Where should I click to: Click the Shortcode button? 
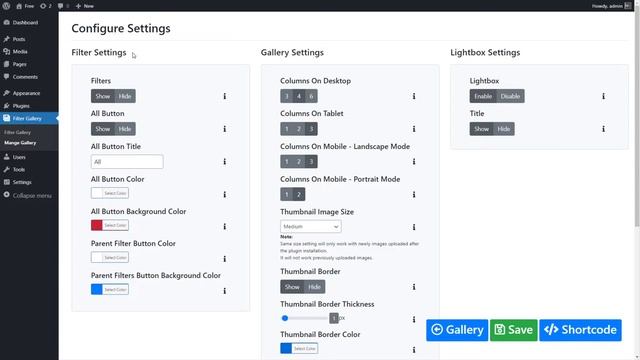coord(580,330)
